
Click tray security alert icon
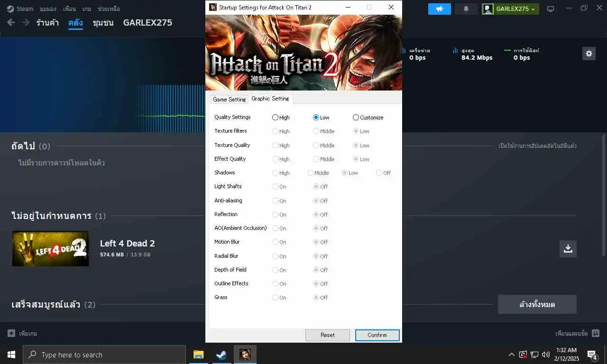point(523,355)
